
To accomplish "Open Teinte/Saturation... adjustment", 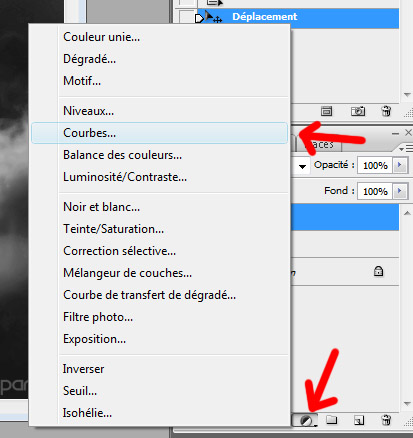I will (x=113, y=229).
